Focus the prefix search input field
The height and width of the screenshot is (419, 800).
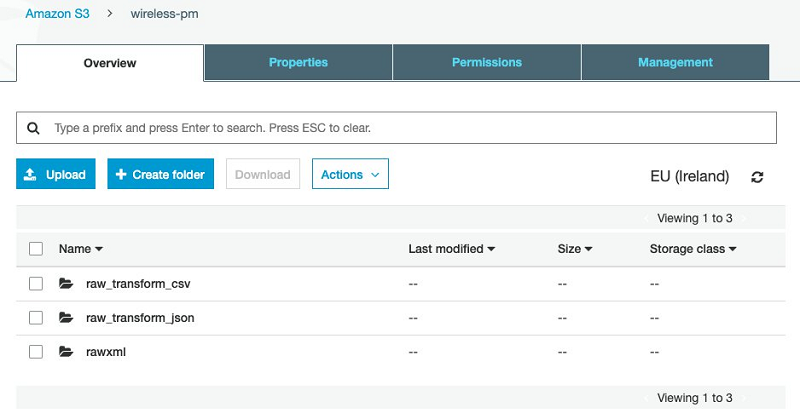396,128
